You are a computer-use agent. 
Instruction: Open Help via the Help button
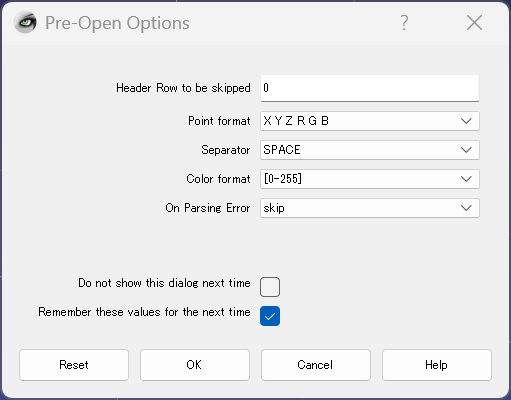[437, 365]
